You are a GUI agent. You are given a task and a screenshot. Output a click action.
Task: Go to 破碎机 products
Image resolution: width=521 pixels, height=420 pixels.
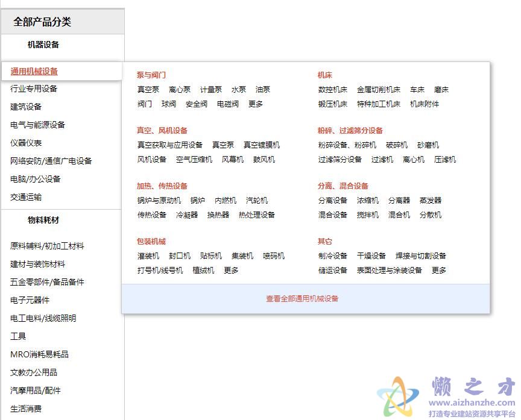point(396,145)
